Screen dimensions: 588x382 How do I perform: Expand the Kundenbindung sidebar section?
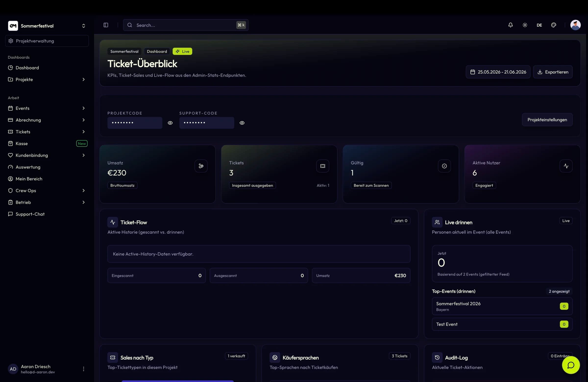(47, 155)
